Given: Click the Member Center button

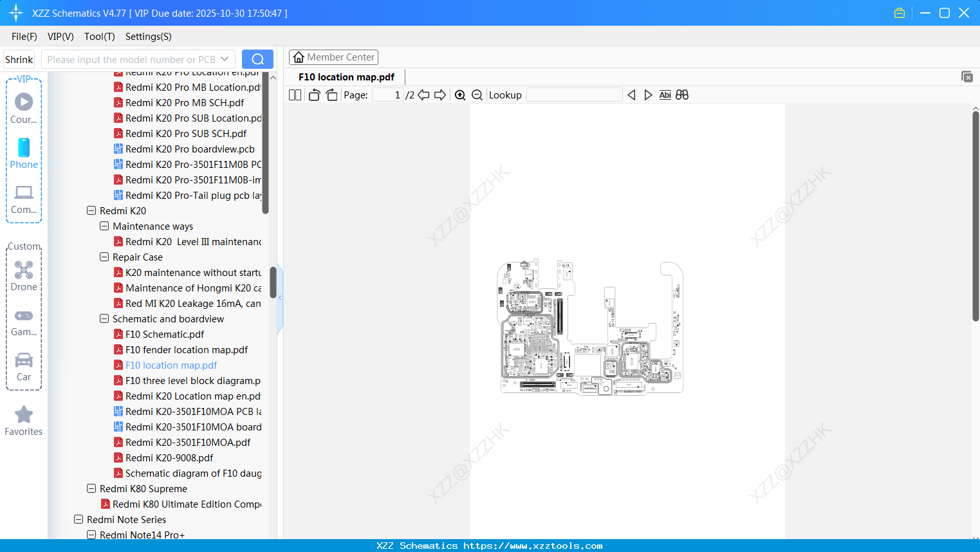Looking at the screenshot, I should pyautogui.click(x=333, y=57).
